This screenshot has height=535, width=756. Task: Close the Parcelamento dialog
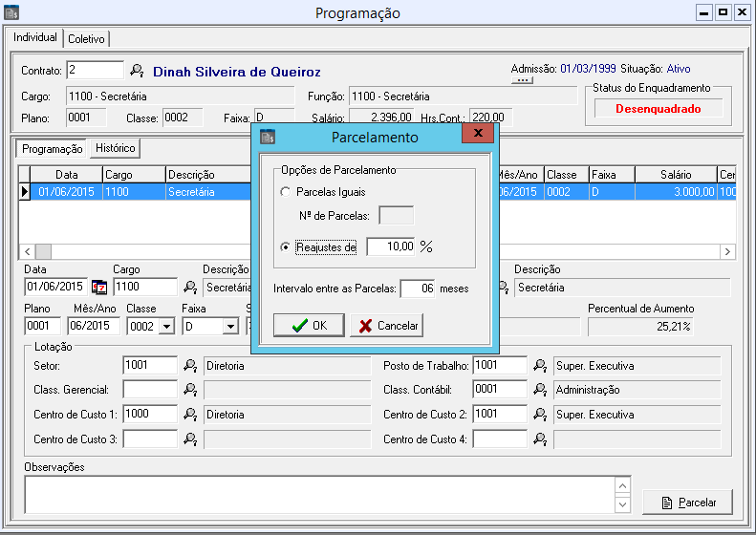475,136
